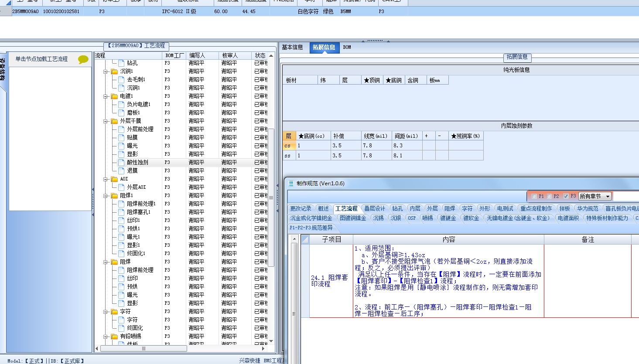Click the tree horizontal scrollbar thumb
639x364 pixels.
pos(144,348)
